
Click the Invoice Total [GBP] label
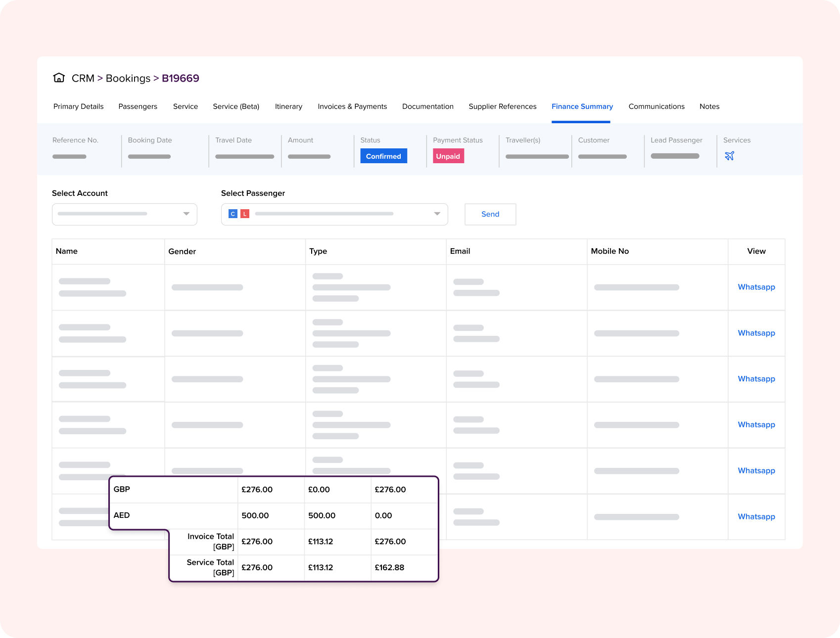pos(211,542)
